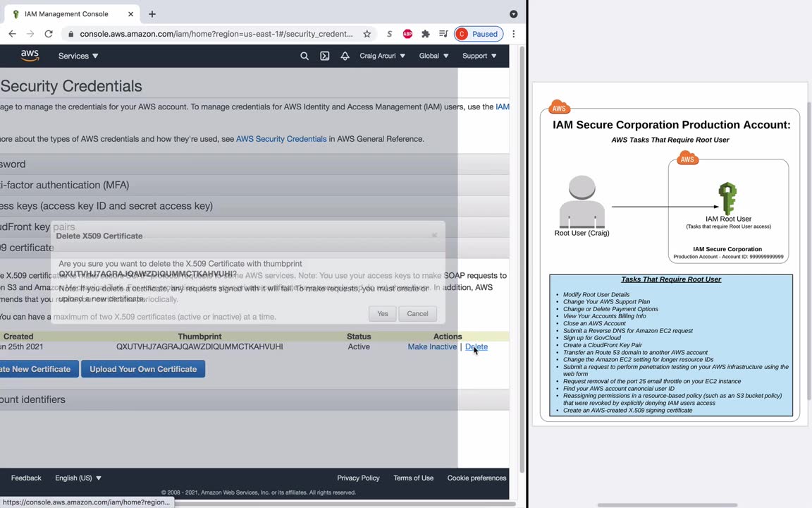Open a new browser tab
The width and height of the screenshot is (812, 508).
tap(152, 14)
